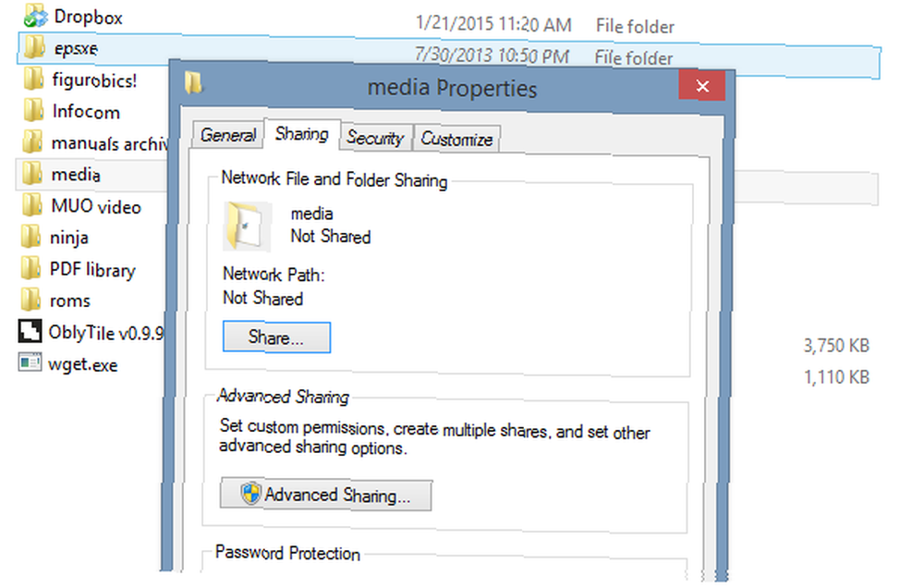
Task: Select the Sharing tab
Action: [302, 134]
